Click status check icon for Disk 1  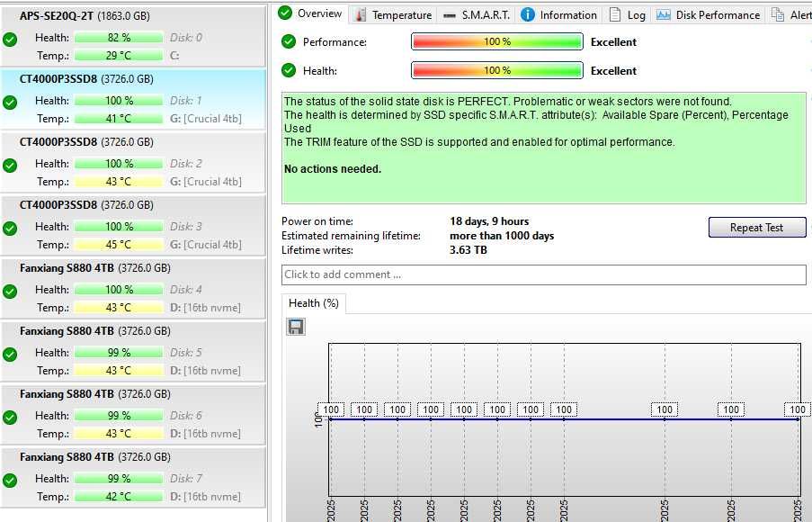10,103
